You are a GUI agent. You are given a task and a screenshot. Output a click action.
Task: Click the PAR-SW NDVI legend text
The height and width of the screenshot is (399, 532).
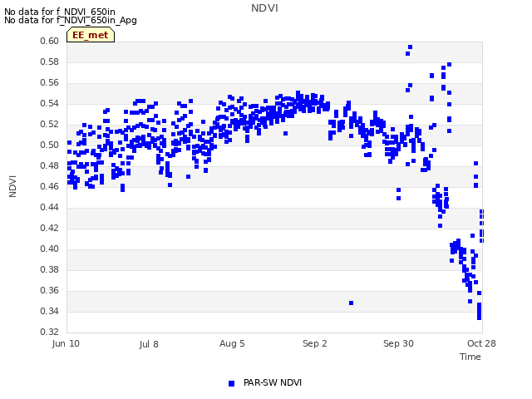[273, 382]
